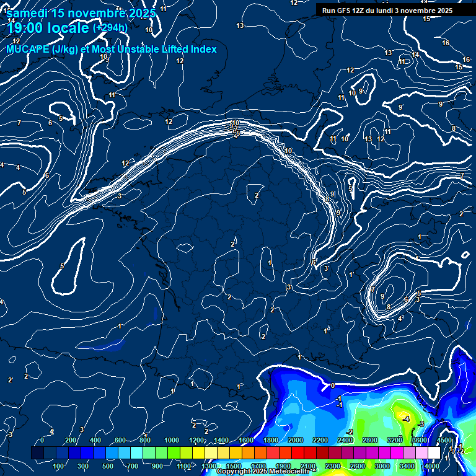The image size is (476, 476).
Task: Click the '2600' value below the color scale
Action: click(x=358, y=466)
